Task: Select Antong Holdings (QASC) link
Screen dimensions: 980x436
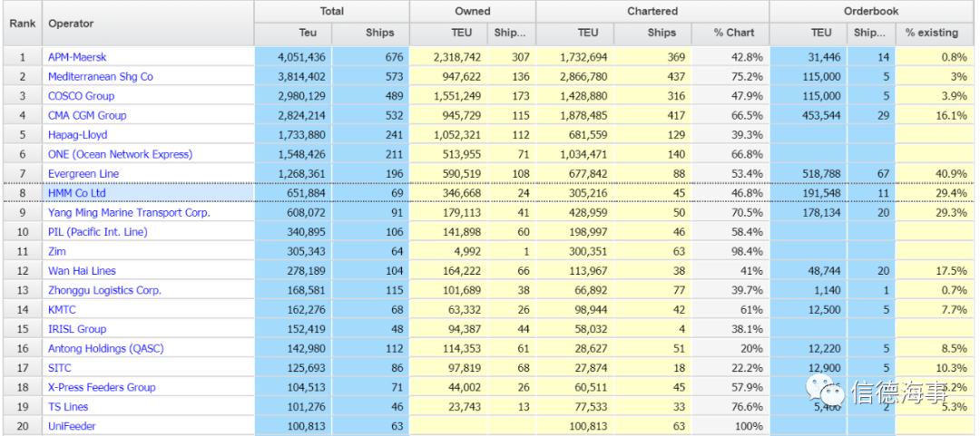Action: tap(105, 348)
